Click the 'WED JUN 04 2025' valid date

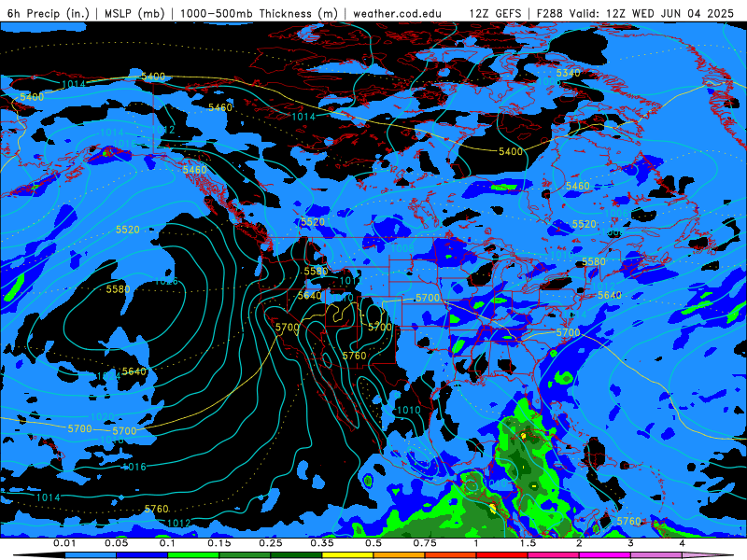683,13
